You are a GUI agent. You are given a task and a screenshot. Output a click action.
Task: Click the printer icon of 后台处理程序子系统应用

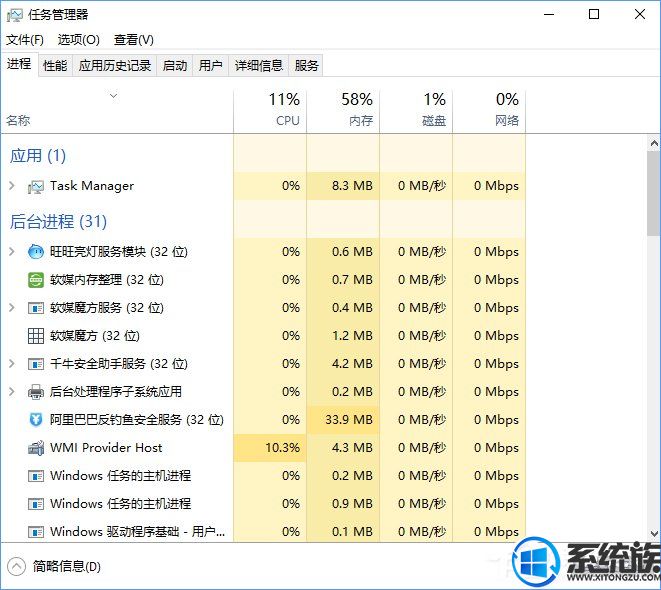(x=35, y=392)
